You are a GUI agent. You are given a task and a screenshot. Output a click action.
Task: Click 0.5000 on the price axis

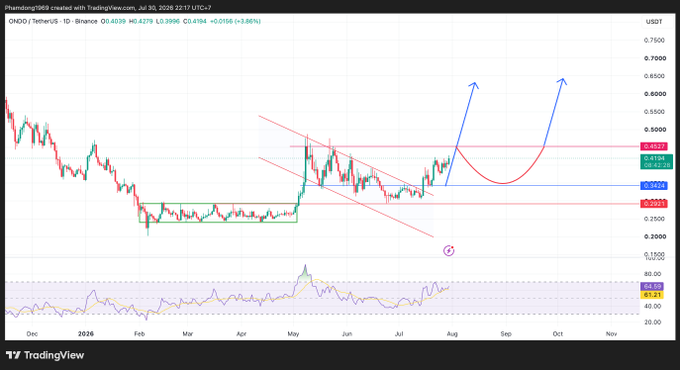pos(655,130)
